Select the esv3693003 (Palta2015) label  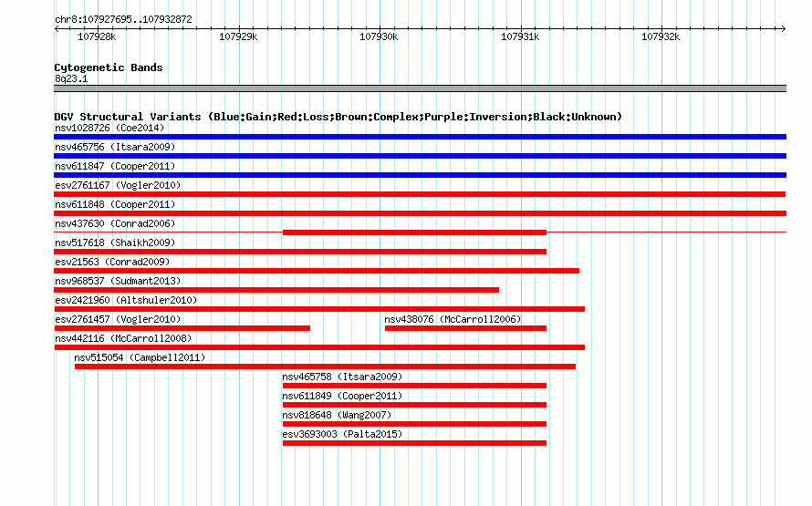(342, 434)
